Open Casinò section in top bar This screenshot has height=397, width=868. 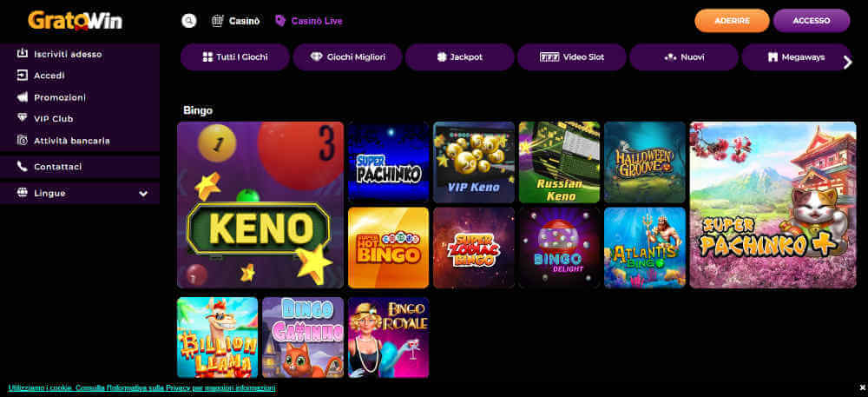pos(236,21)
